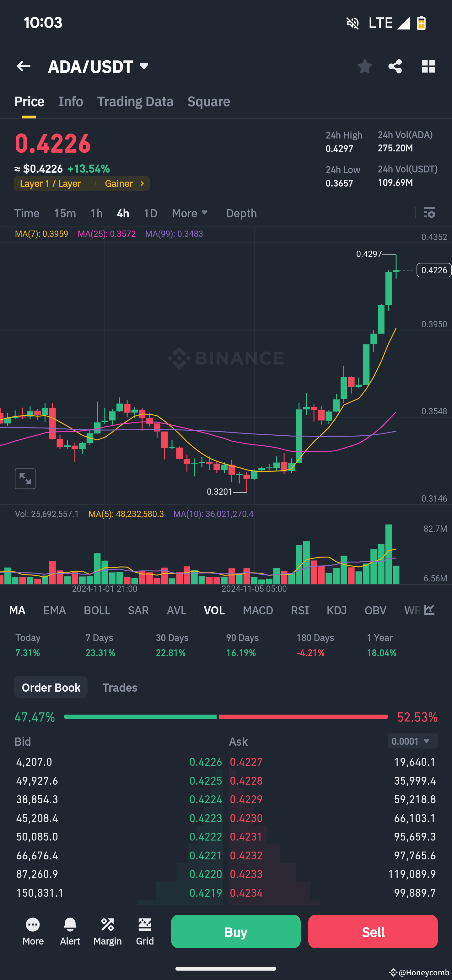This screenshot has height=980, width=452.
Task: Open the grid layout icon top right
Action: (428, 66)
